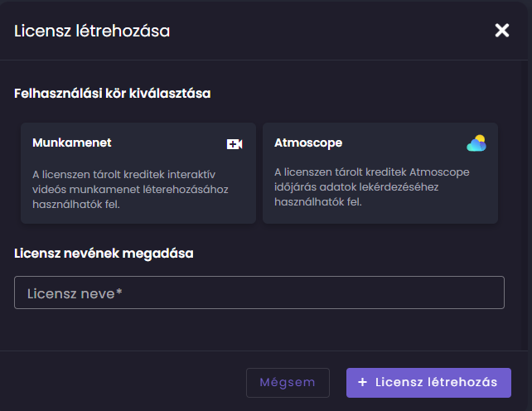Image resolution: width=532 pixels, height=411 pixels.
Task: Click the Atmoscope card title
Action: tap(308, 143)
